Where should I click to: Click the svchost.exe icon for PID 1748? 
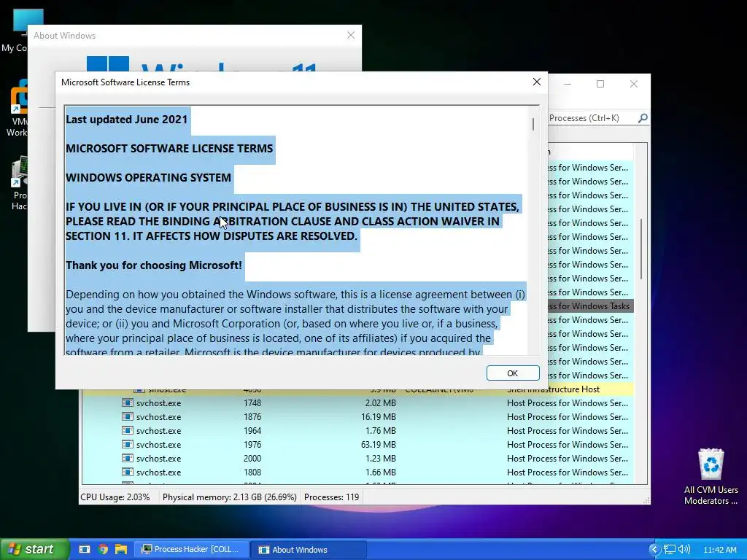[x=127, y=402]
